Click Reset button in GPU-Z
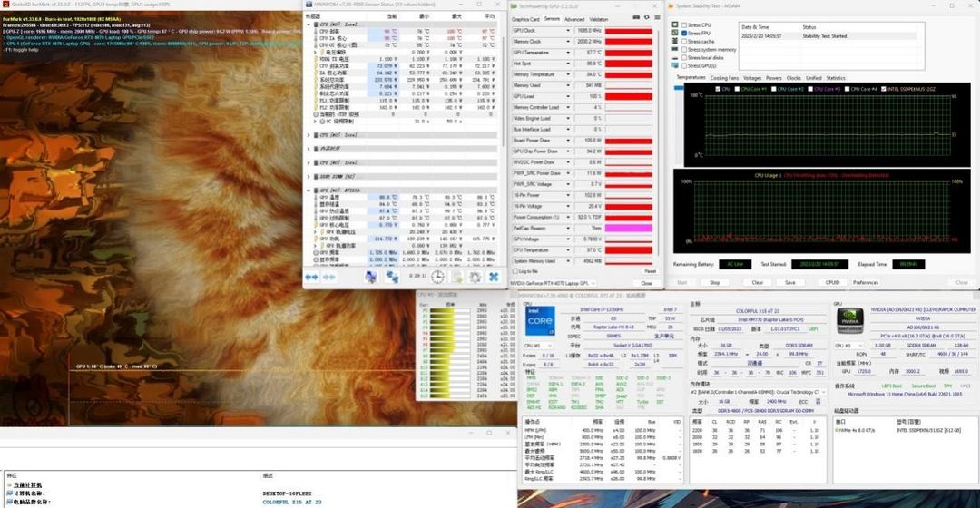 coord(650,271)
